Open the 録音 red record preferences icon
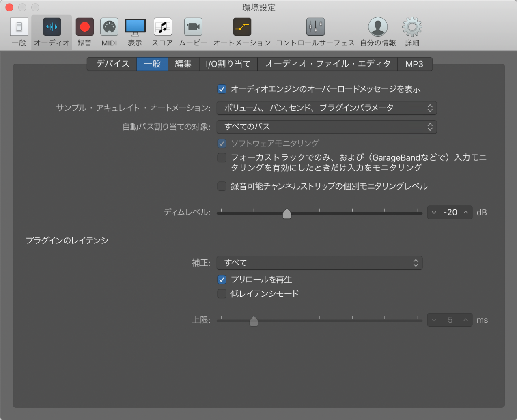 [84, 27]
